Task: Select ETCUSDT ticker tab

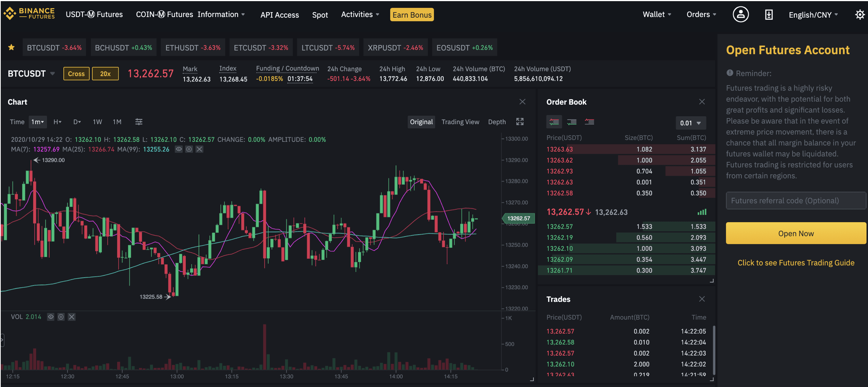Action: (x=261, y=48)
